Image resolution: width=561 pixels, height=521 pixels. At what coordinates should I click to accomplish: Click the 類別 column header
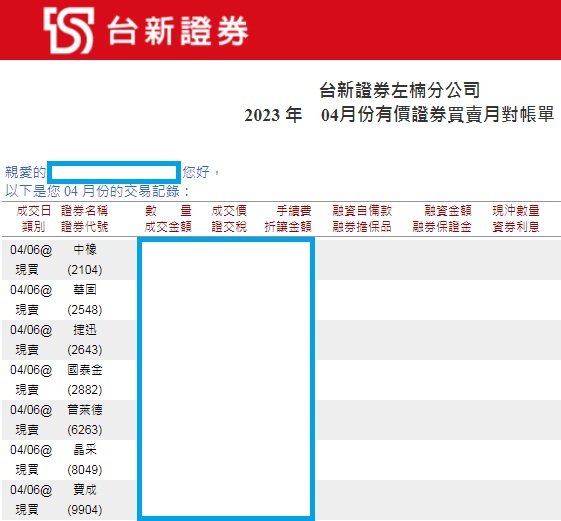[34, 227]
